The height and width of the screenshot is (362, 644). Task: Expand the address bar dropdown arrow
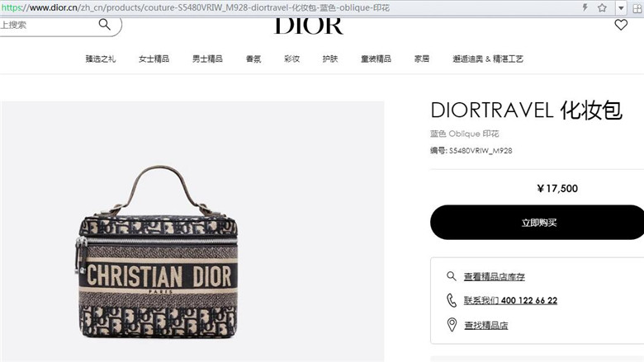pos(621,7)
